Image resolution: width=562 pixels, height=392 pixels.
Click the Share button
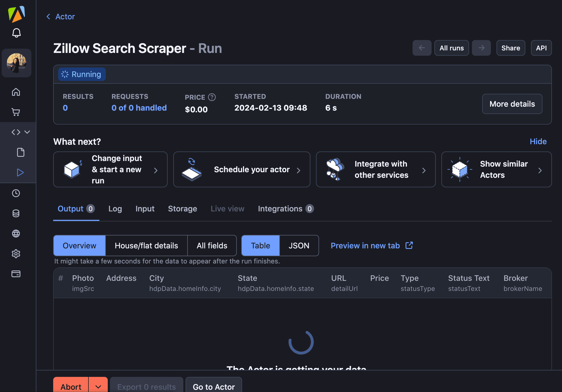coord(511,48)
